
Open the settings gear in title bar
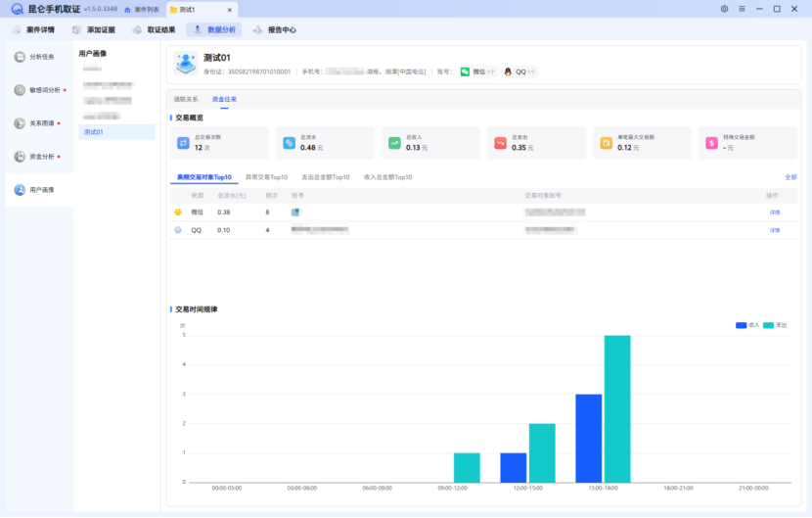[725, 9]
